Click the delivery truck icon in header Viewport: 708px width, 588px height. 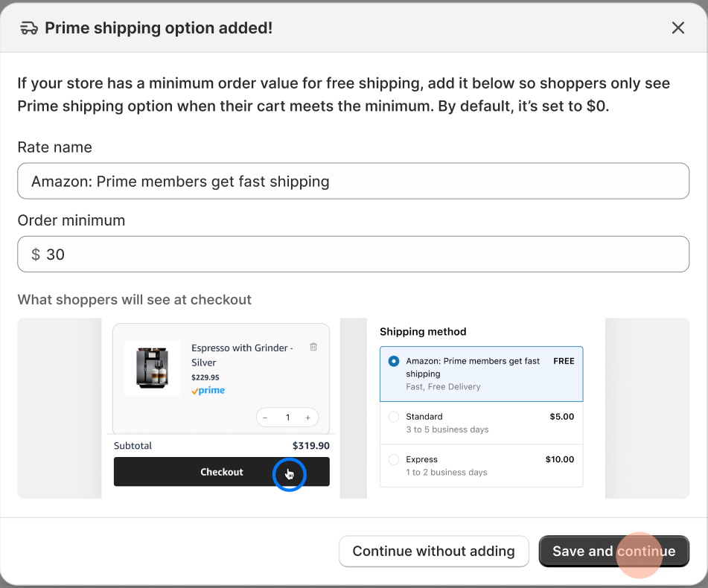29,28
